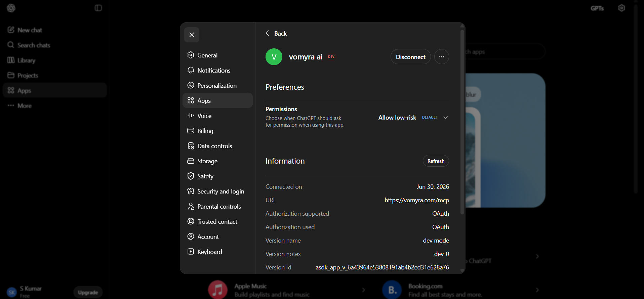This screenshot has width=644, height=299.
Task: Click the Parental controls person icon
Action: point(191,206)
